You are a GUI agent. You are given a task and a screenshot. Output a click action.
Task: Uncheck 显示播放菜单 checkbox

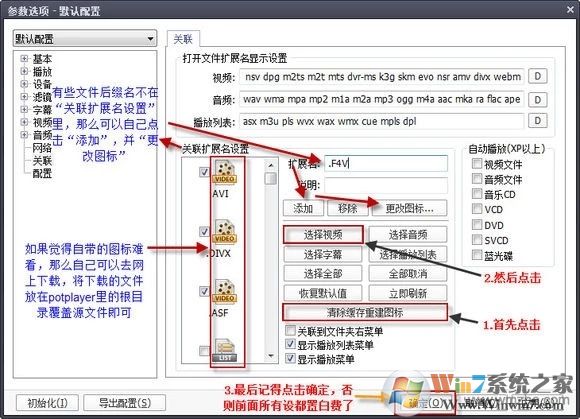(291, 358)
